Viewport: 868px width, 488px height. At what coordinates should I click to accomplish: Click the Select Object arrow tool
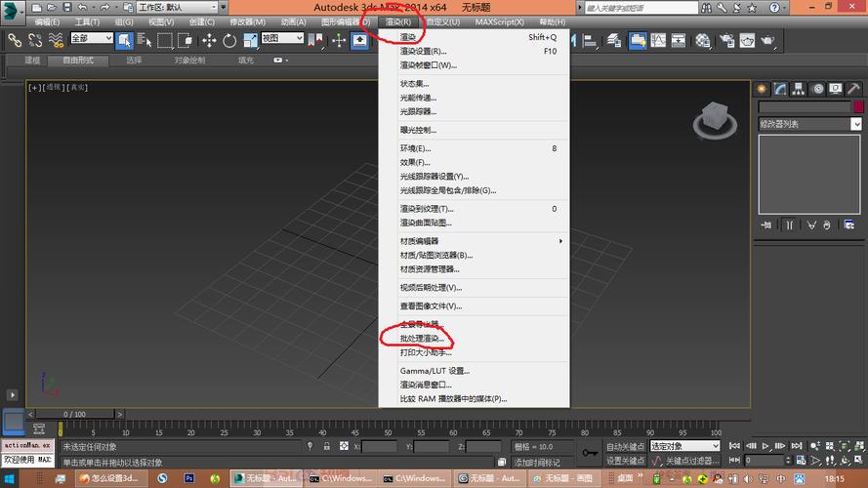[x=126, y=40]
